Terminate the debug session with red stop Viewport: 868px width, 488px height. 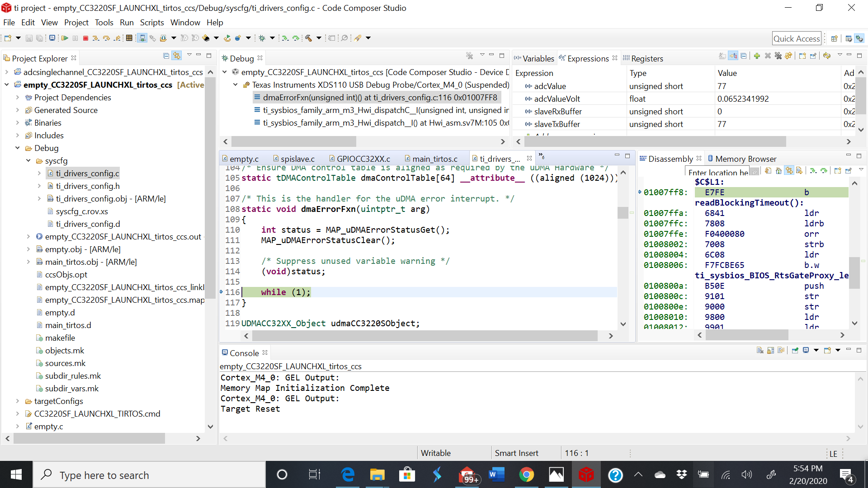(x=85, y=38)
